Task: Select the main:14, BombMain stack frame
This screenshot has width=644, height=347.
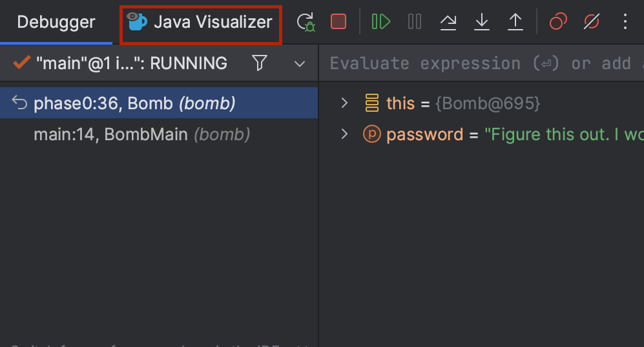Action: coord(141,134)
